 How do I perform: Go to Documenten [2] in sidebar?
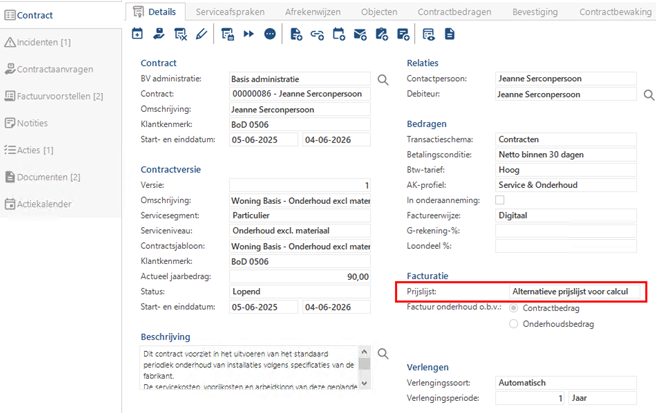click(x=43, y=177)
